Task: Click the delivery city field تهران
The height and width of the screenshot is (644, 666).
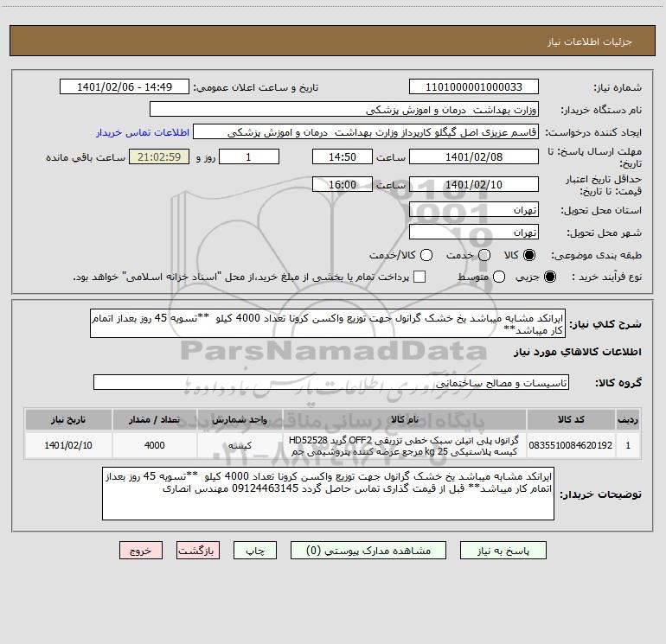Action: tap(474, 232)
